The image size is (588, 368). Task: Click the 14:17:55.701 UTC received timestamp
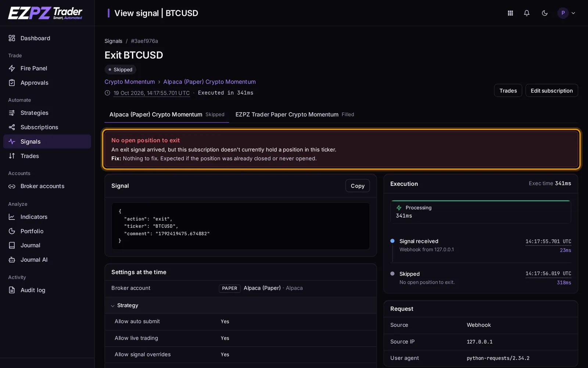point(548,242)
